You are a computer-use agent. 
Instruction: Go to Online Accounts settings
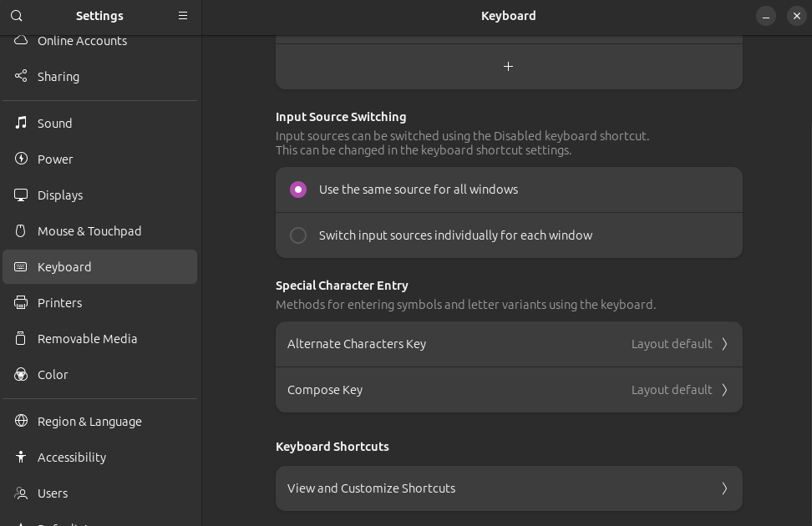click(x=100, y=40)
